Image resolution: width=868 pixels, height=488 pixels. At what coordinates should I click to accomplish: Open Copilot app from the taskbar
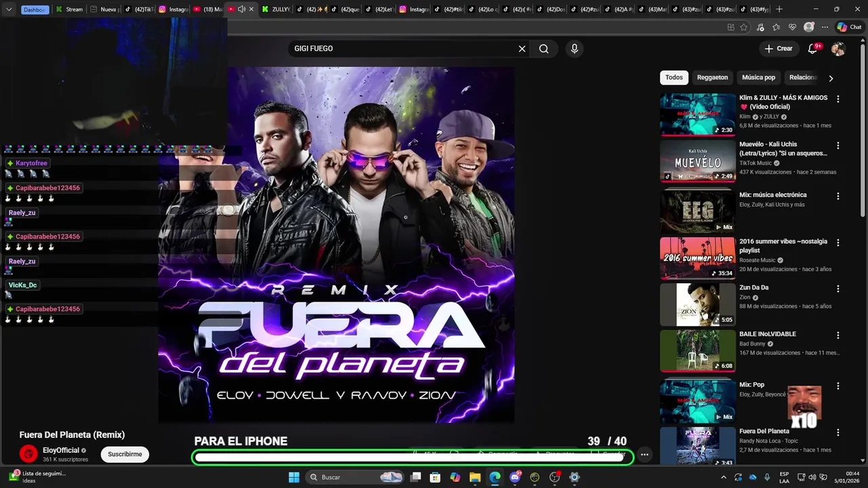tap(455, 477)
